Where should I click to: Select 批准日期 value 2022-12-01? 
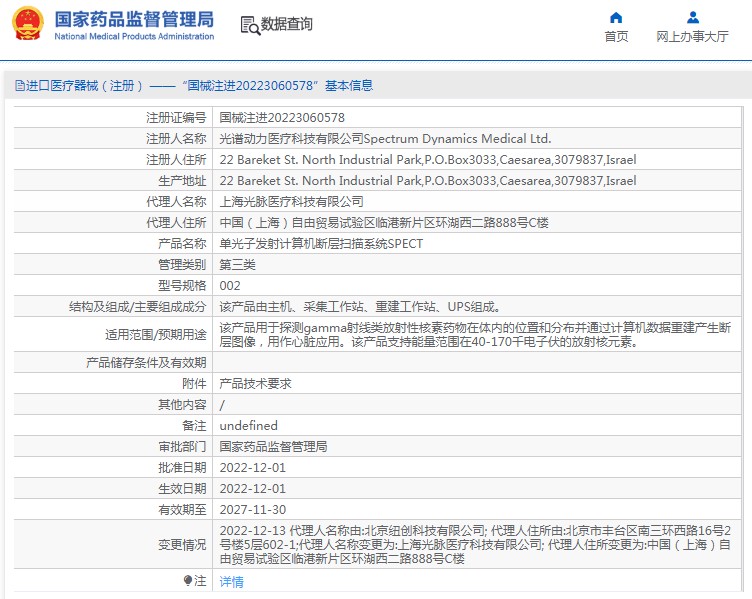[253, 468]
